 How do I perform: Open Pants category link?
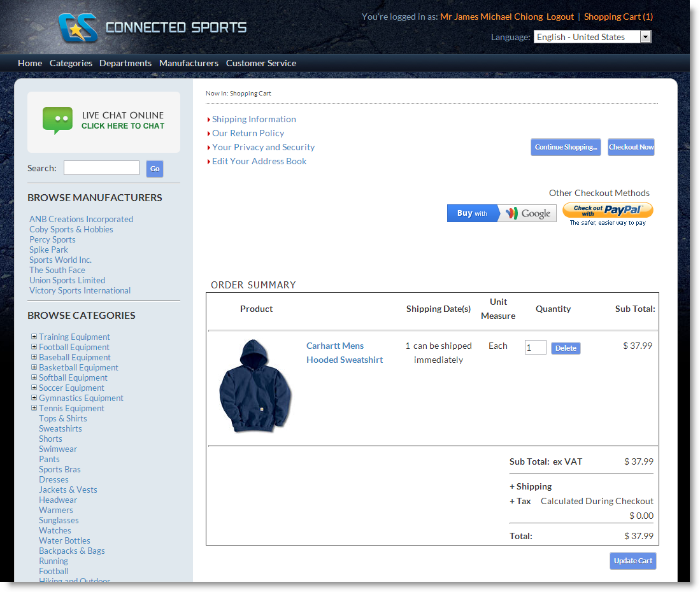(x=49, y=459)
